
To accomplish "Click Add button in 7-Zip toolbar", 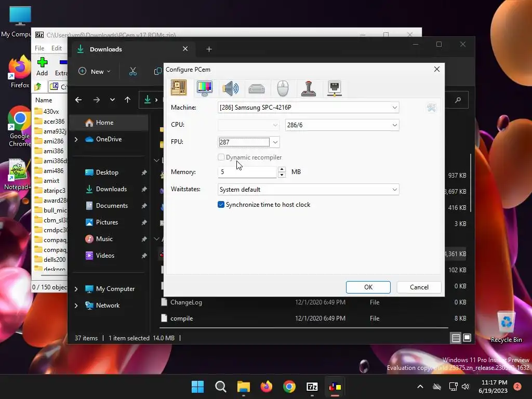I will click(42, 66).
